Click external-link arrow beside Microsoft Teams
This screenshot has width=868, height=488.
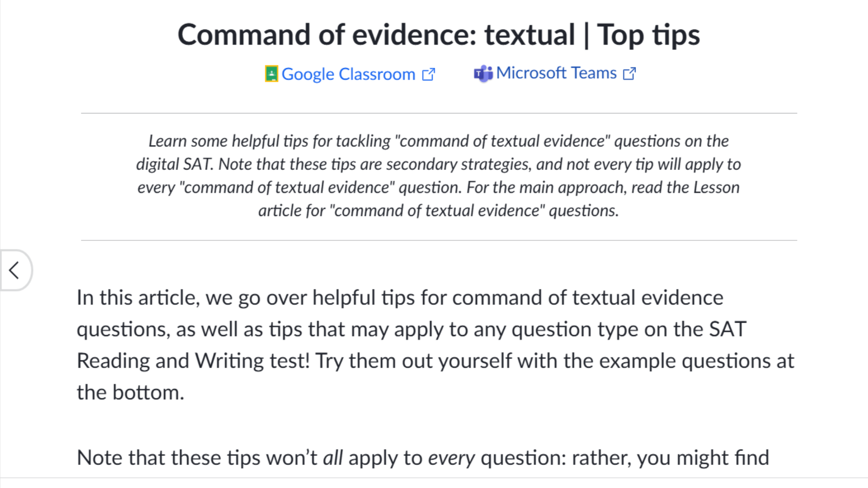click(x=629, y=73)
